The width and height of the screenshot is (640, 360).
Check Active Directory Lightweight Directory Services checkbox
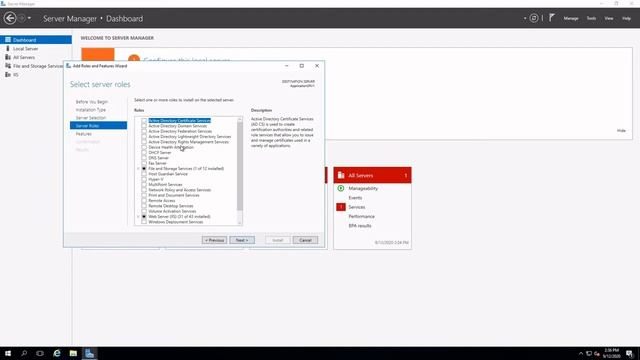(x=144, y=137)
